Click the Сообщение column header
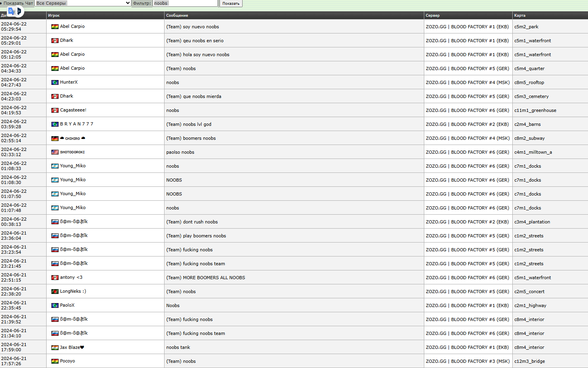 point(177,16)
